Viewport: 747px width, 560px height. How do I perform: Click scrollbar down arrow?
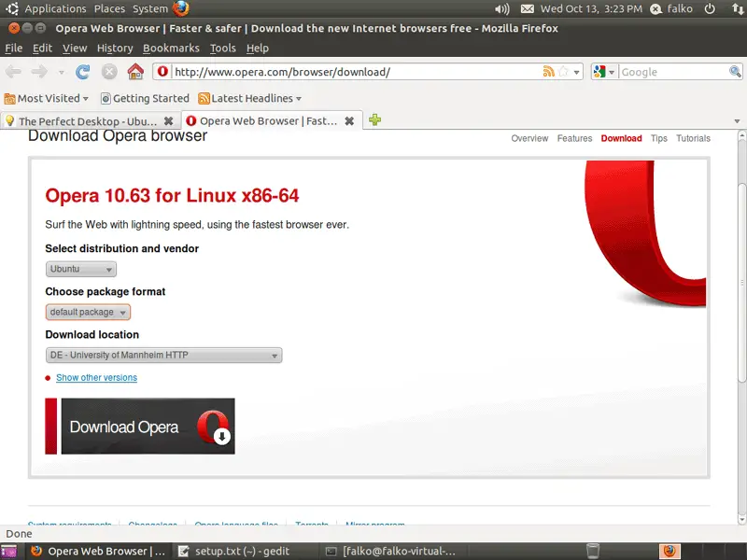[x=741, y=519]
